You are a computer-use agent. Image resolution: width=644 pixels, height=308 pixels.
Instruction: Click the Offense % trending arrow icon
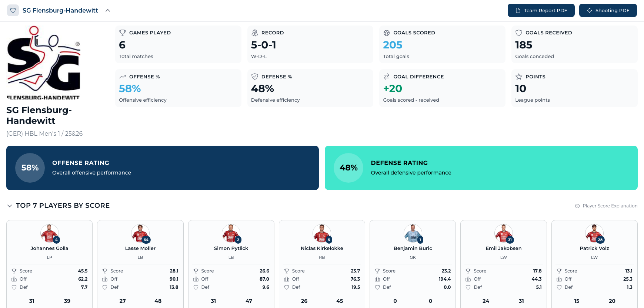[123, 77]
